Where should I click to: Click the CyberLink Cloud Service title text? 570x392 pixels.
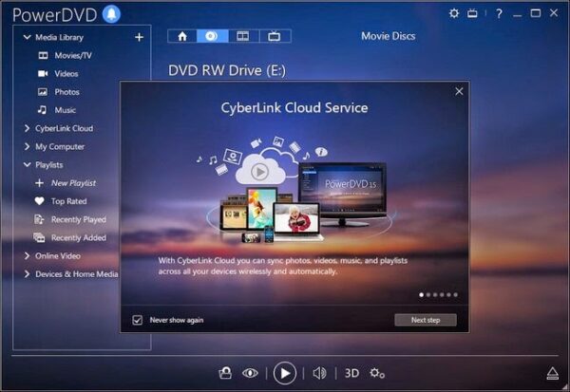(x=294, y=108)
